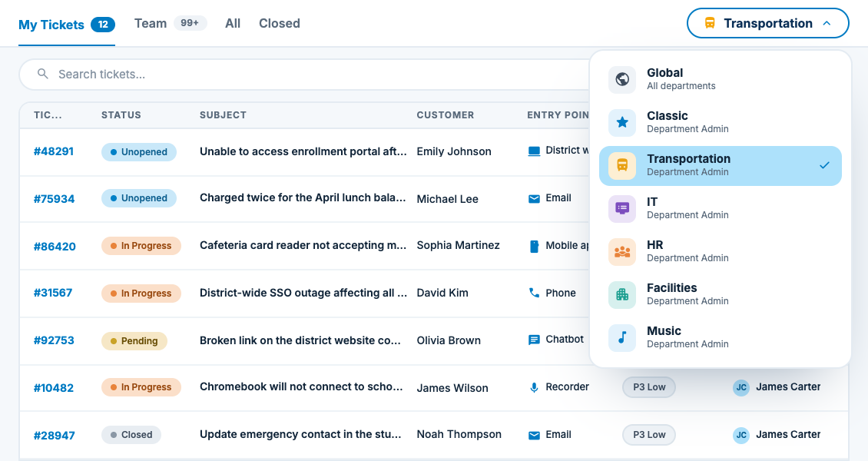Collapse the Transportation department dropdown
This screenshot has height=461, width=868.
point(768,23)
